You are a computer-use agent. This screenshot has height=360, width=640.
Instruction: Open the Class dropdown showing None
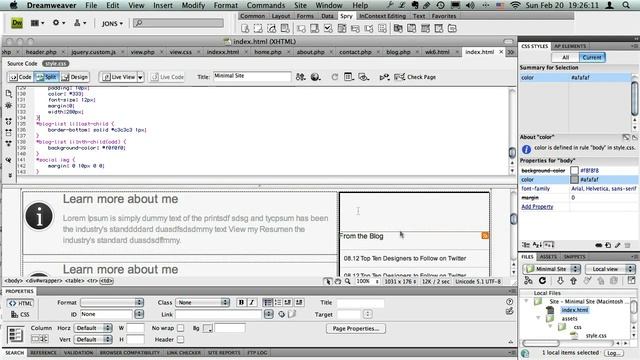pos(202,302)
